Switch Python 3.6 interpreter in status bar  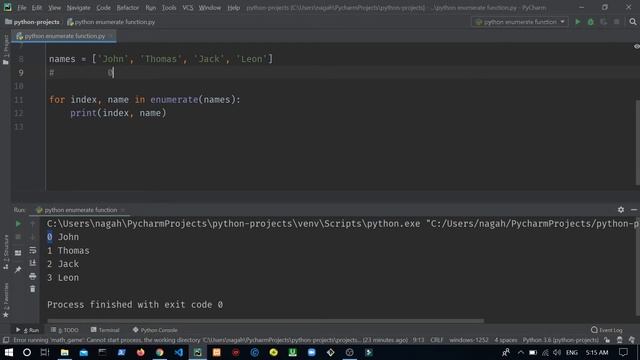pyautogui.click(x=560, y=340)
